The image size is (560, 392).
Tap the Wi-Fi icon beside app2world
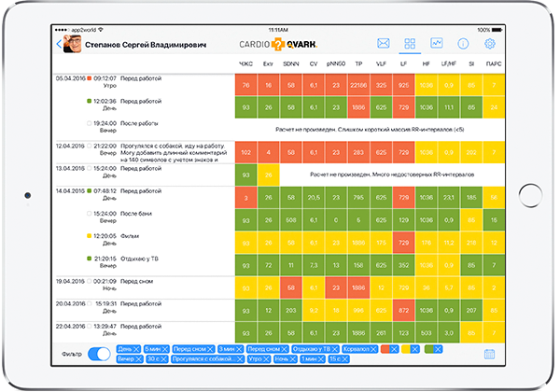(101, 30)
